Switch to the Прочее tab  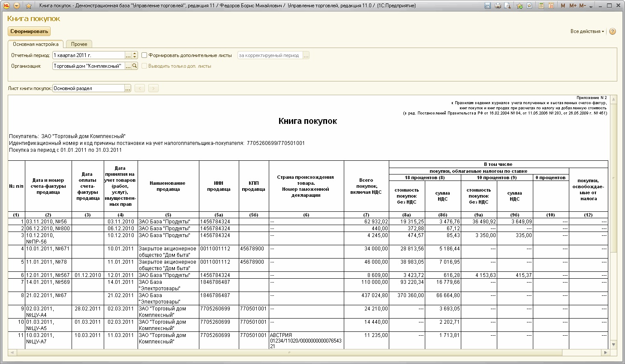click(79, 44)
